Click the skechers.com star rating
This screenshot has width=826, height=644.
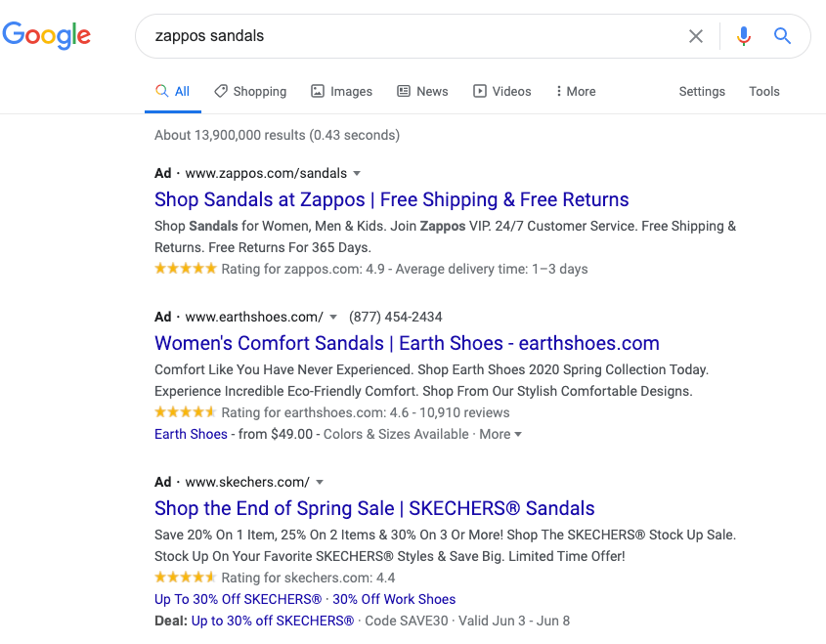[x=185, y=578]
